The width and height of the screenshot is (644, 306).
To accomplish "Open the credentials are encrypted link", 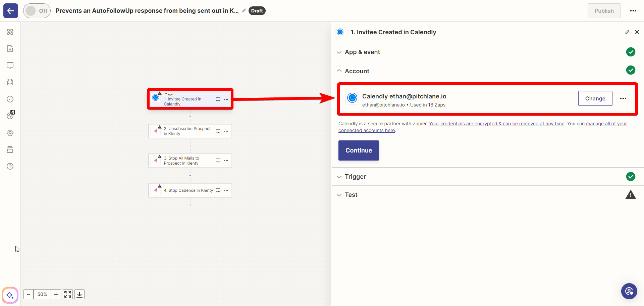I will (x=497, y=124).
